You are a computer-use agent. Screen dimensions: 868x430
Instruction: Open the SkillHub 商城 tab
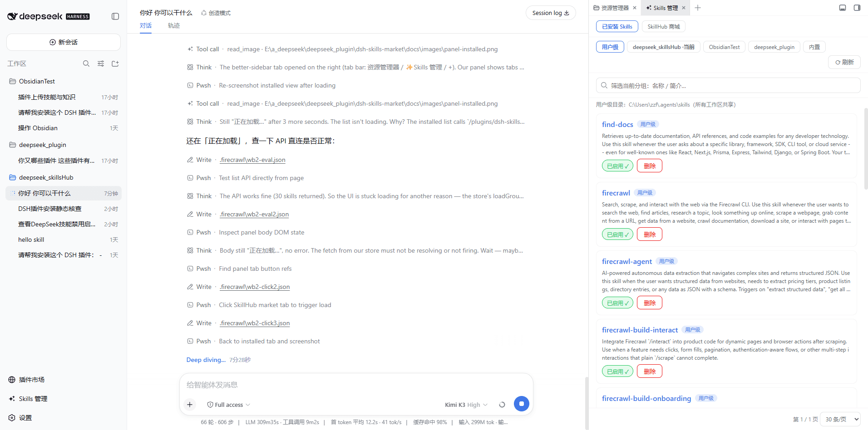664,26
